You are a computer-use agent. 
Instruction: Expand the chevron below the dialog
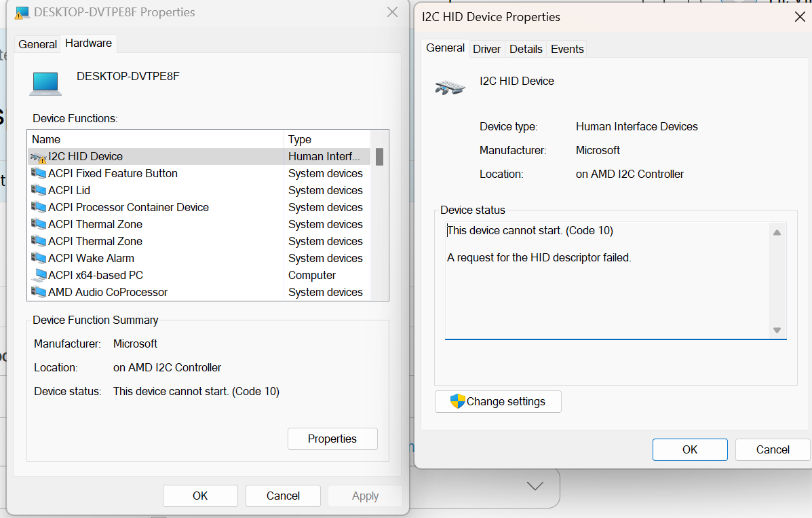click(535, 485)
